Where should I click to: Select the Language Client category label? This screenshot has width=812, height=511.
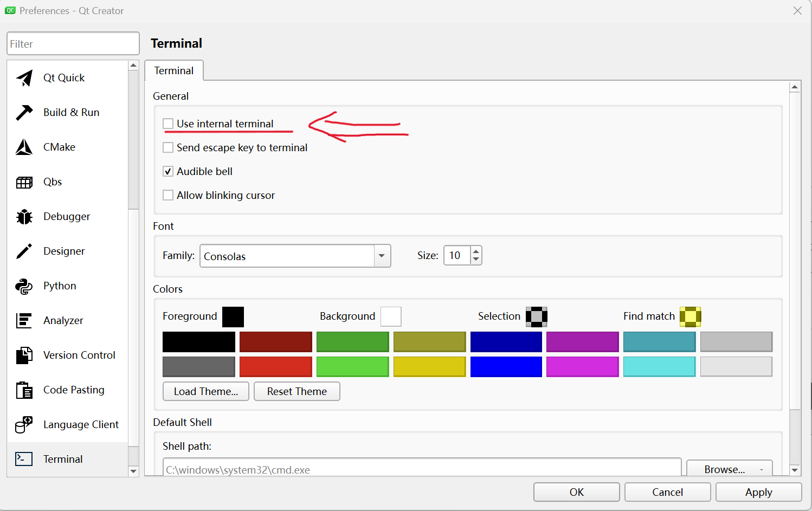pyautogui.click(x=81, y=425)
